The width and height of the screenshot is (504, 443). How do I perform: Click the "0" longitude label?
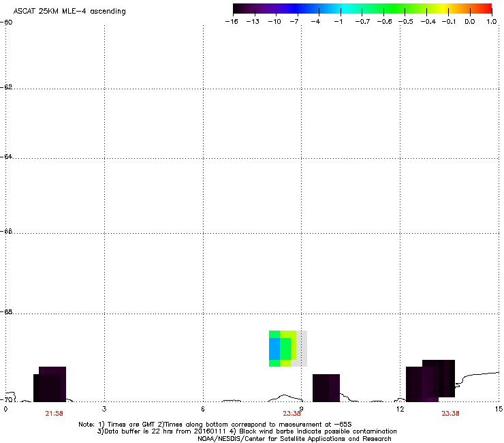tap(5, 409)
